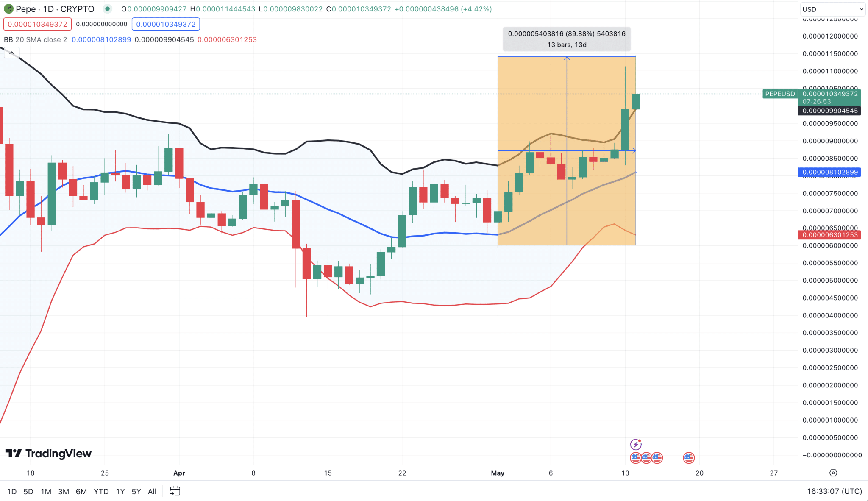Click the red axis label 0.000006301253
868x501 pixels.
pos(830,235)
